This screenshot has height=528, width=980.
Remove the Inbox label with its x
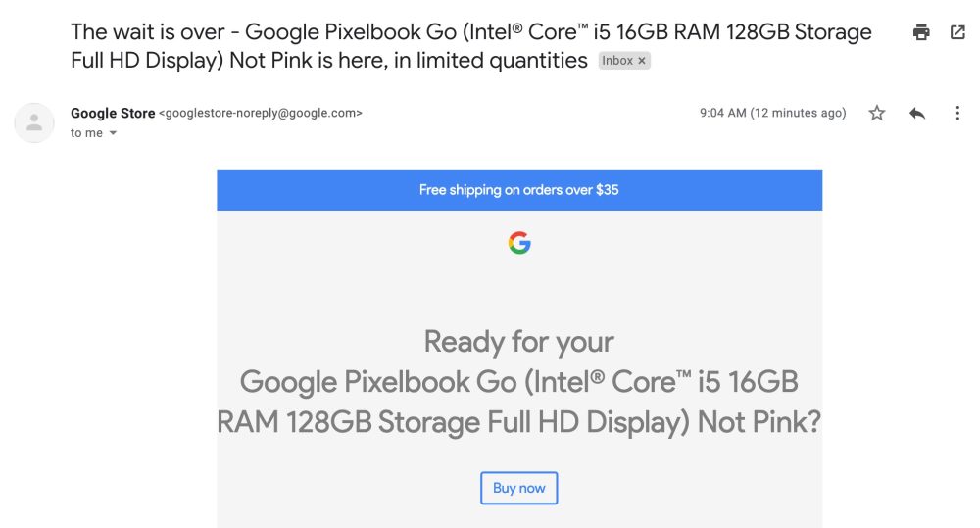pyautogui.click(x=642, y=61)
